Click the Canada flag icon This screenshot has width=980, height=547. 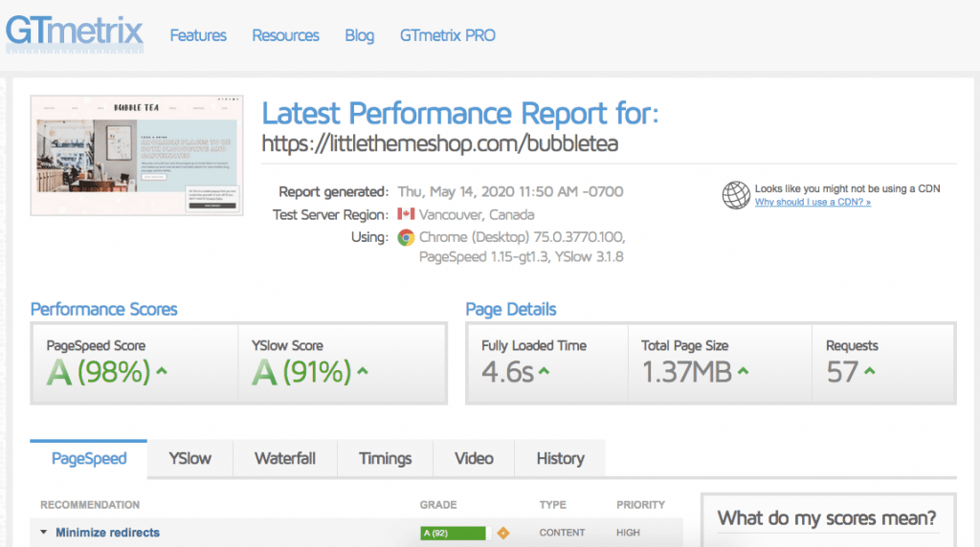[406, 214]
